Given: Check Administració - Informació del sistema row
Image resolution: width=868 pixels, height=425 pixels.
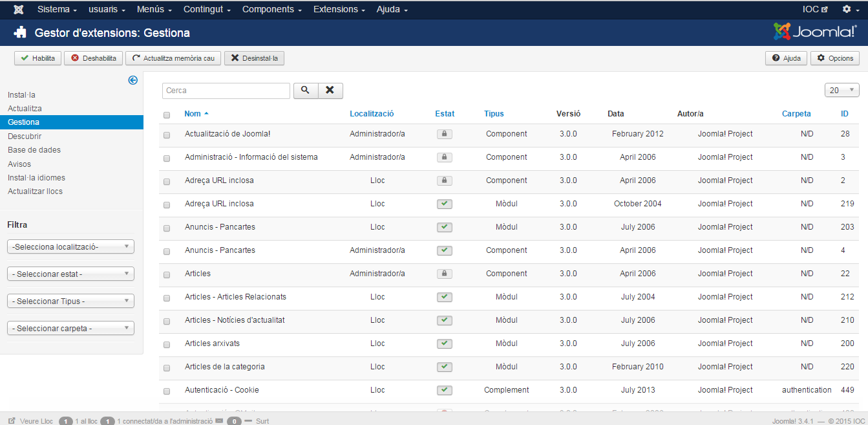Looking at the screenshot, I should (167, 158).
